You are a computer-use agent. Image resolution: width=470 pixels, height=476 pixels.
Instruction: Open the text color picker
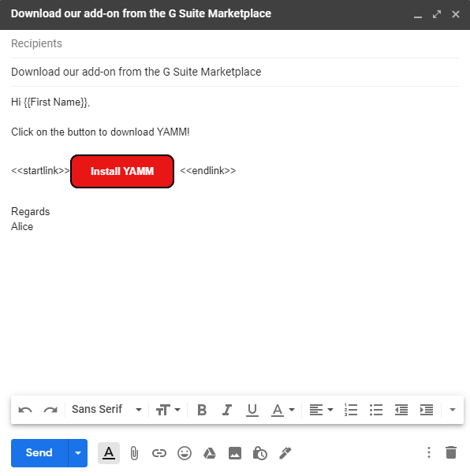tap(283, 410)
